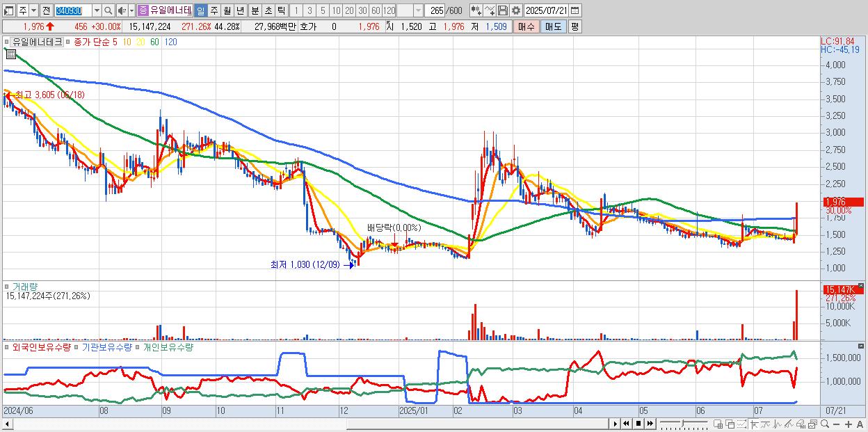Click the magnifier zoom icon at bottom right
The width and height of the screenshot is (868, 432).
point(825,424)
